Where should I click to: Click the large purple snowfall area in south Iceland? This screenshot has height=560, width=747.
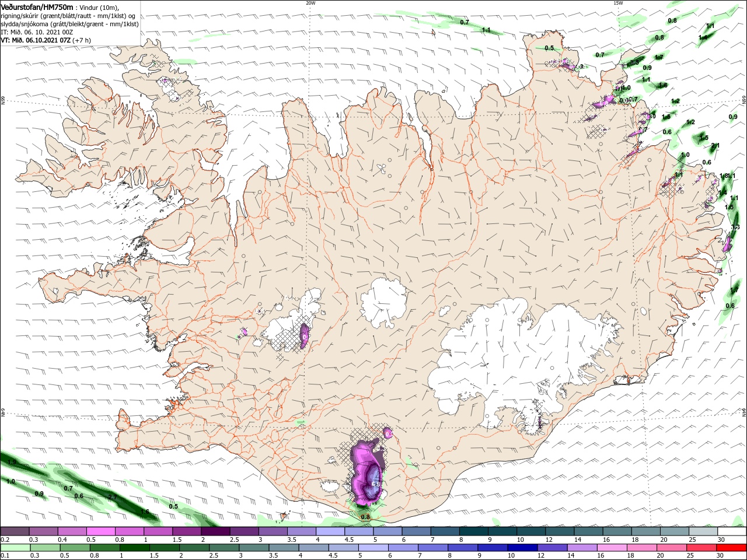point(366,473)
